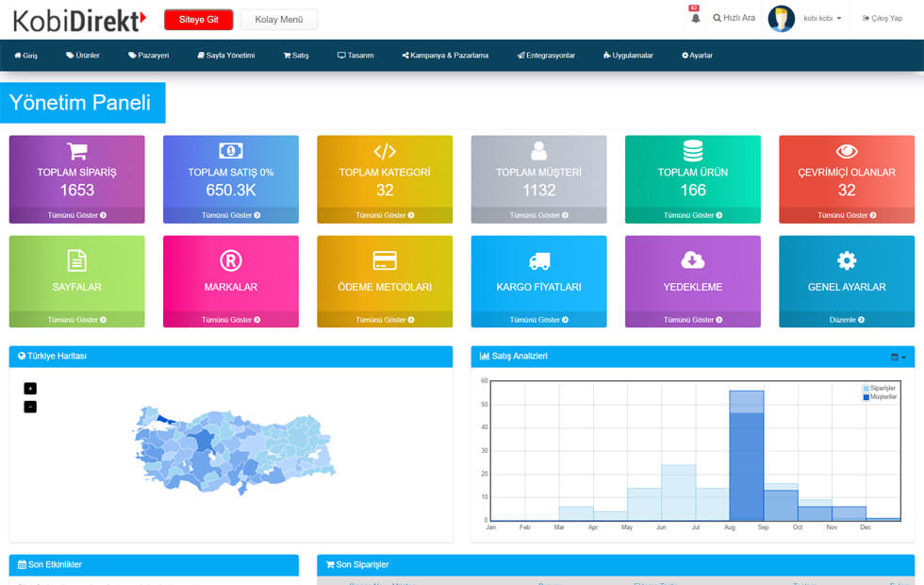Image resolution: width=924 pixels, height=585 pixels.
Task: Zoom out on the Türkiye map
Action: (30, 407)
